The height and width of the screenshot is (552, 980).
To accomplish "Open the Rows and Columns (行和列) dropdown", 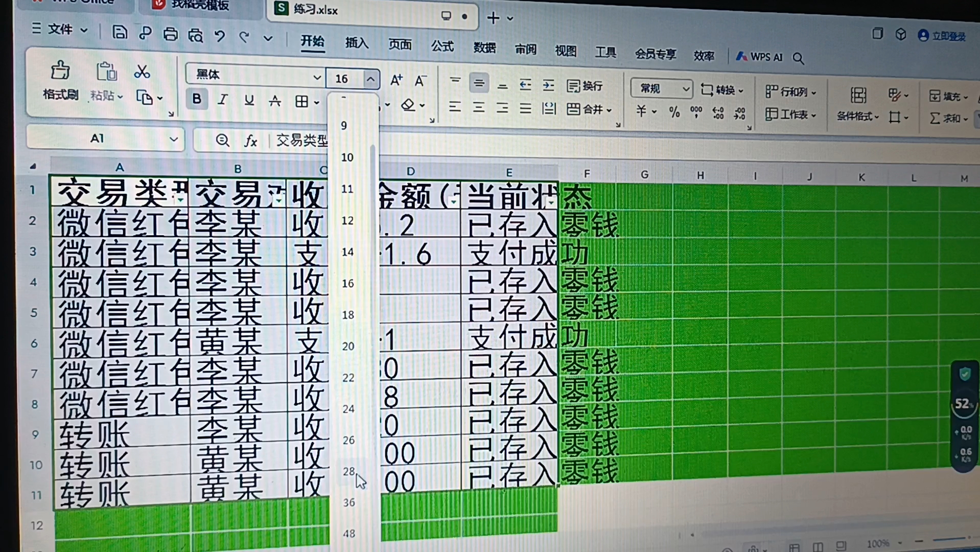I will (790, 91).
